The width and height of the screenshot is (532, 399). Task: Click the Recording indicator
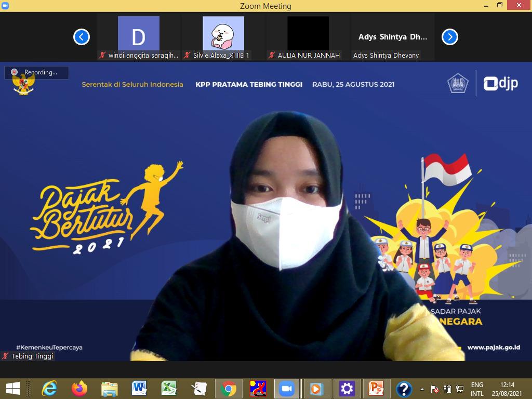click(36, 72)
